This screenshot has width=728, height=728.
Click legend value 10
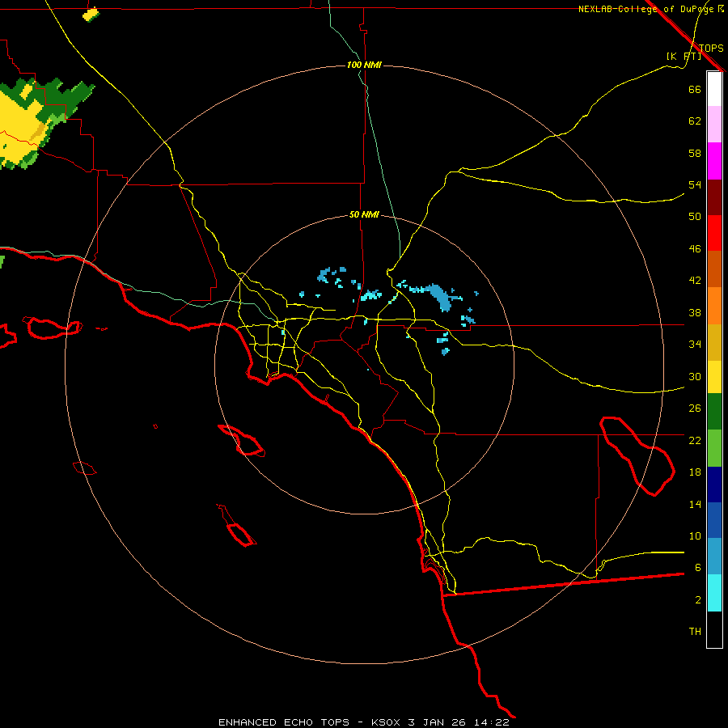[695, 536]
